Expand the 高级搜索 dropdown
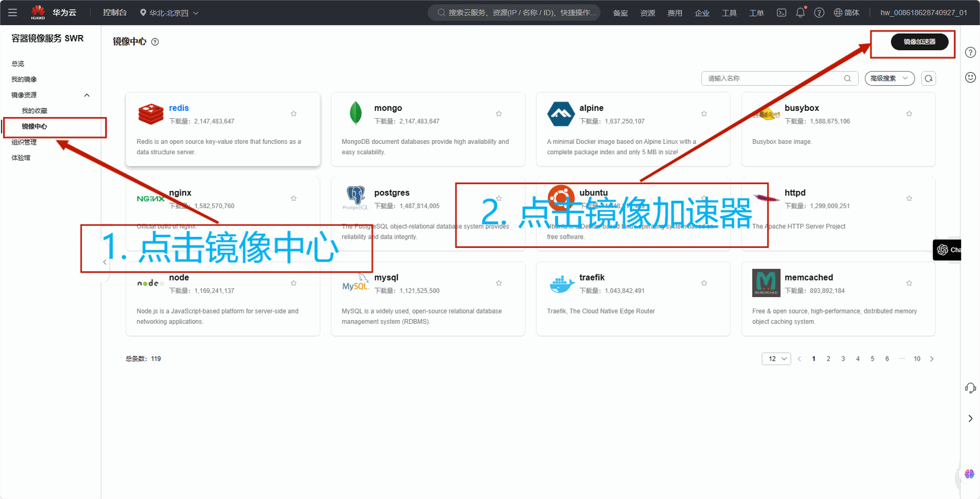This screenshot has width=980, height=499. [x=889, y=78]
